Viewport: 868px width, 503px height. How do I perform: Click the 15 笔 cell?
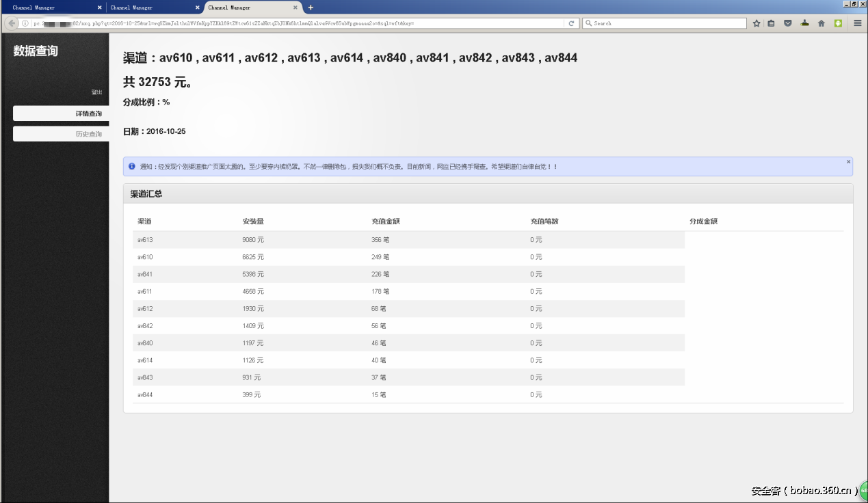[379, 395]
